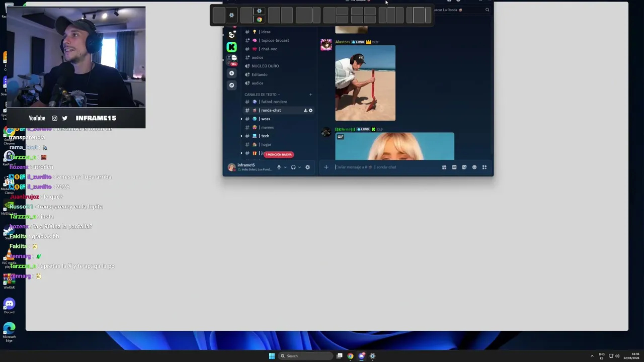Image resolution: width=644 pixels, height=362 pixels.
Task: Join the Editando voice channel
Action: (x=278, y=74)
